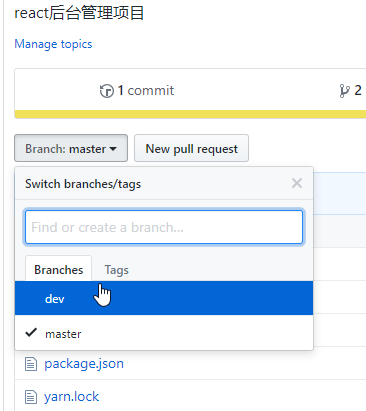Click the New pull request button
The image size is (366, 411).
click(191, 148)
